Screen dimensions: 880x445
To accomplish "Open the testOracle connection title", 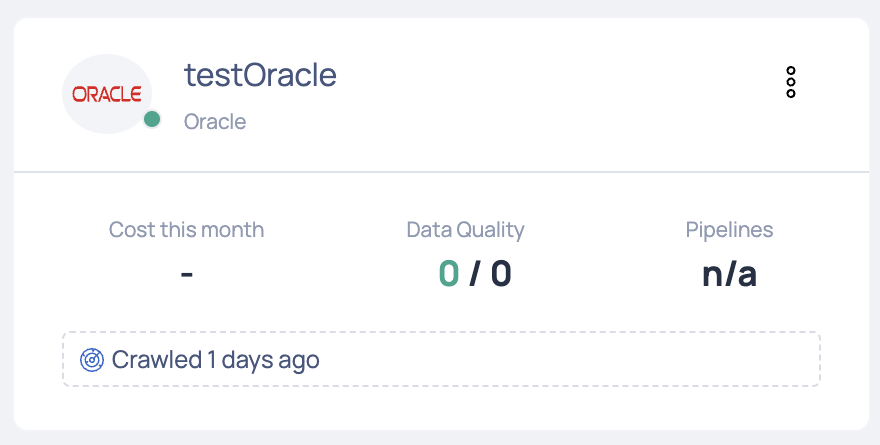I will tap(260, 75).
